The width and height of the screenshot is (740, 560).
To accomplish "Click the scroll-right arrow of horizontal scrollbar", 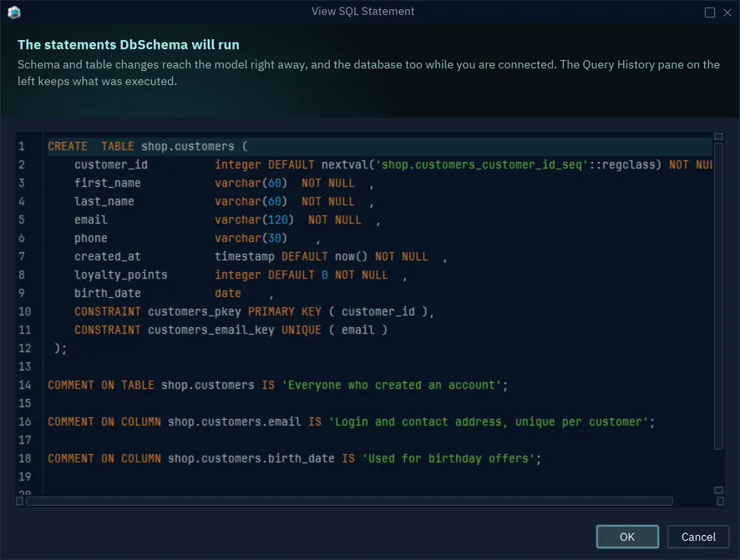I will pos(720,501).
